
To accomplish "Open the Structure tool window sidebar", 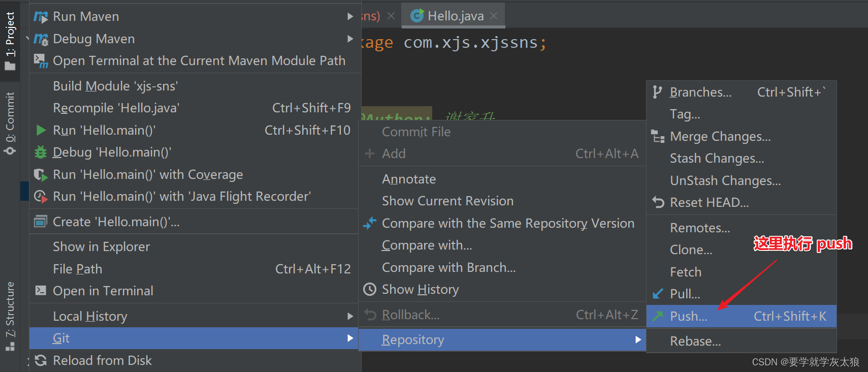I will pos(10,316).
